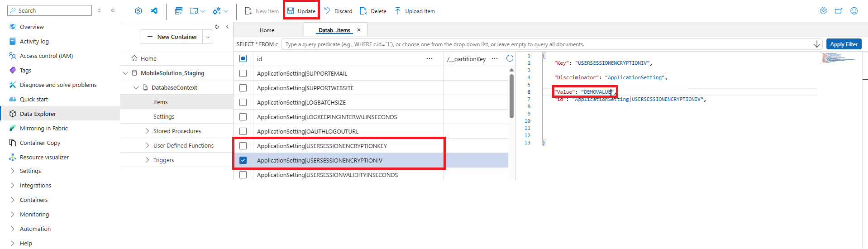Focus the sidebar Search box

(x=50, y=10)
